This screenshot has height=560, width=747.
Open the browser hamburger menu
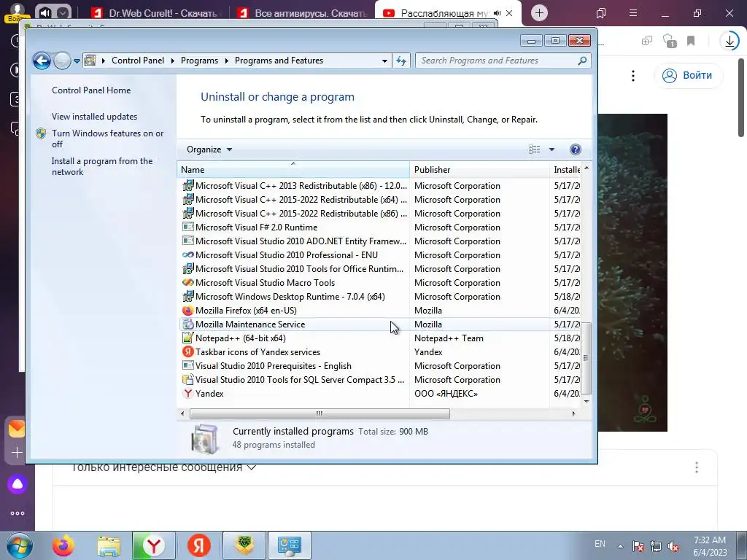pyautogui.click(x=633, y=13)
